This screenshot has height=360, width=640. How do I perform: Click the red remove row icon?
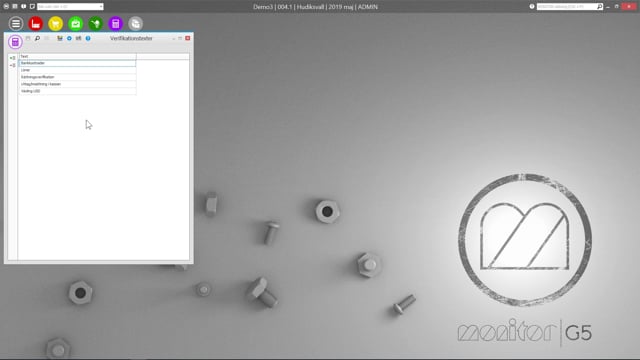13,65
